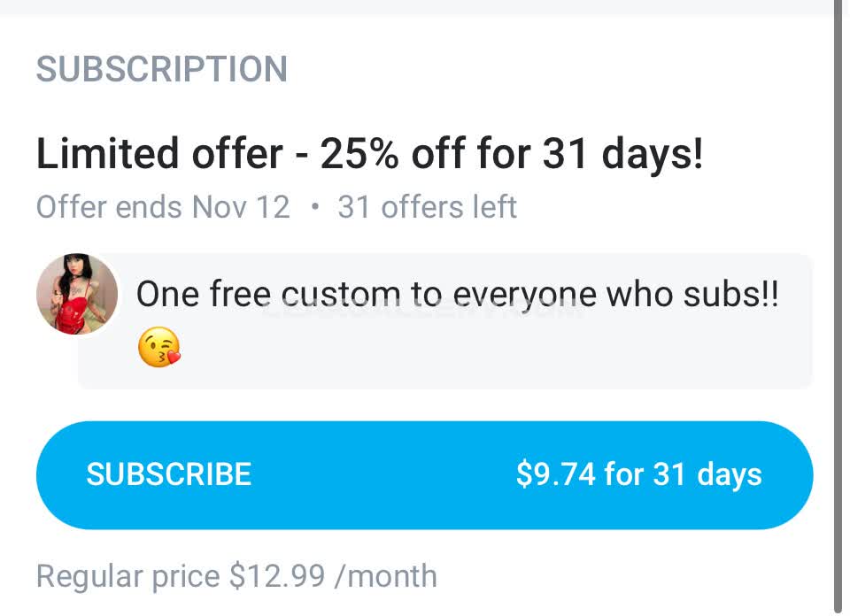Click the who subs!! text in the promo message
850x616 pixels.
[692, 294]
